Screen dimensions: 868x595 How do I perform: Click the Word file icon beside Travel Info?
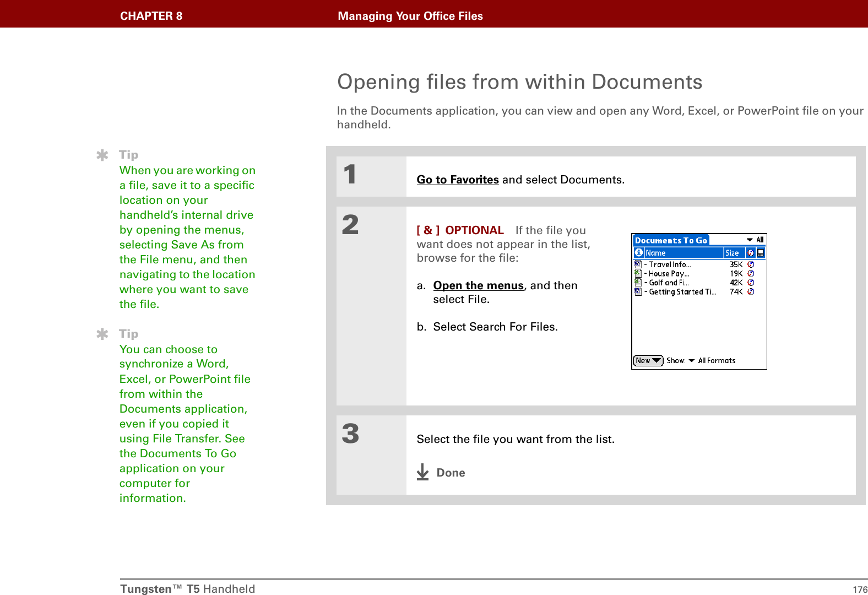tap(638, 264)
